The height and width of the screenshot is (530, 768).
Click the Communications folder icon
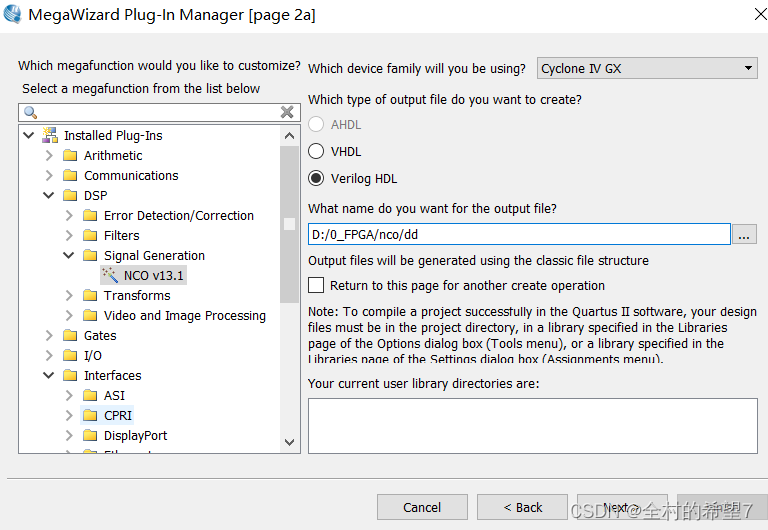coord(70,175)
